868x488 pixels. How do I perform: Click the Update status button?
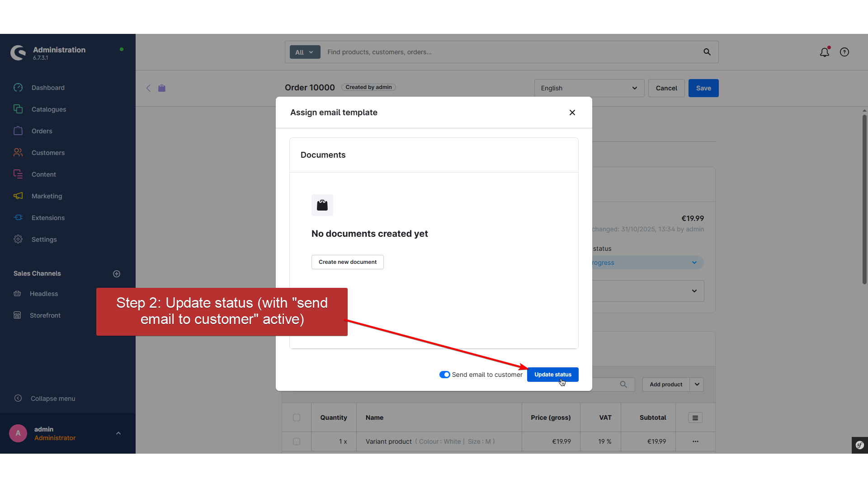(x=552, y=375)
